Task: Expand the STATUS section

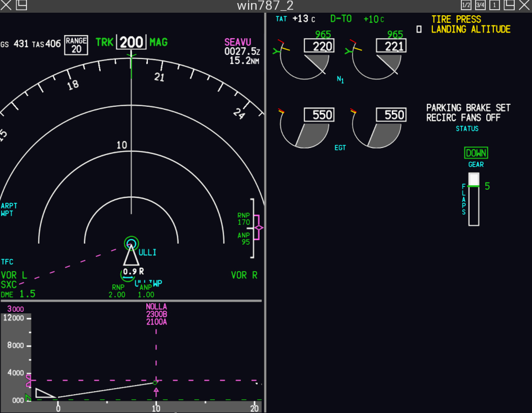Action: coord(467,129)
